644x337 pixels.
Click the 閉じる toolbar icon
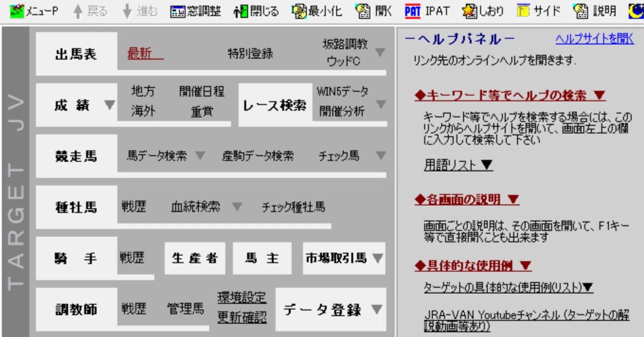(256, 11)
